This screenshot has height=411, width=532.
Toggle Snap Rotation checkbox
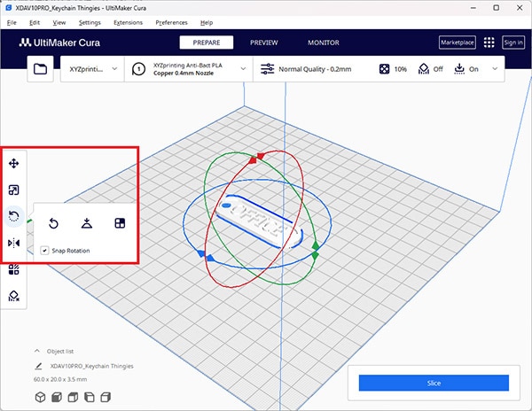[44, 251]
